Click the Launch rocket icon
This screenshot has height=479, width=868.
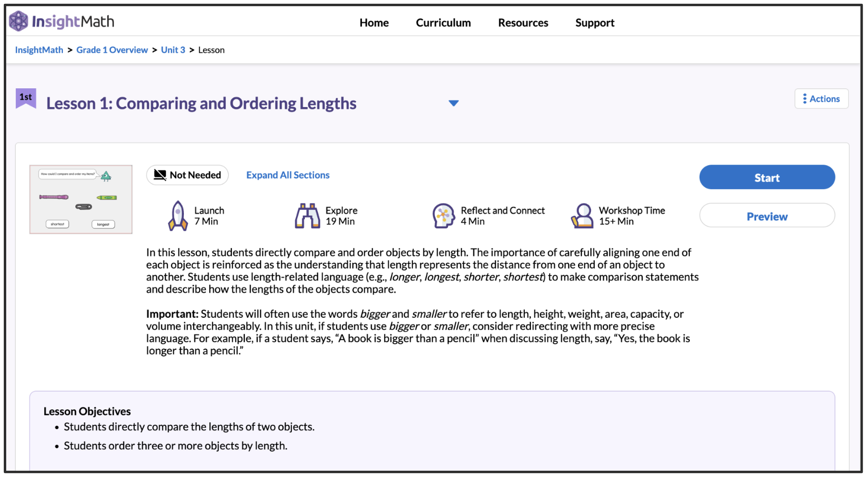tap(178, 216)
